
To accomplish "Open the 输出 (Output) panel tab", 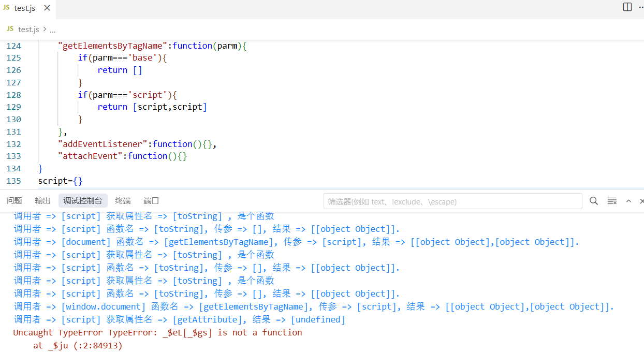I will click(x=42, y=201).
